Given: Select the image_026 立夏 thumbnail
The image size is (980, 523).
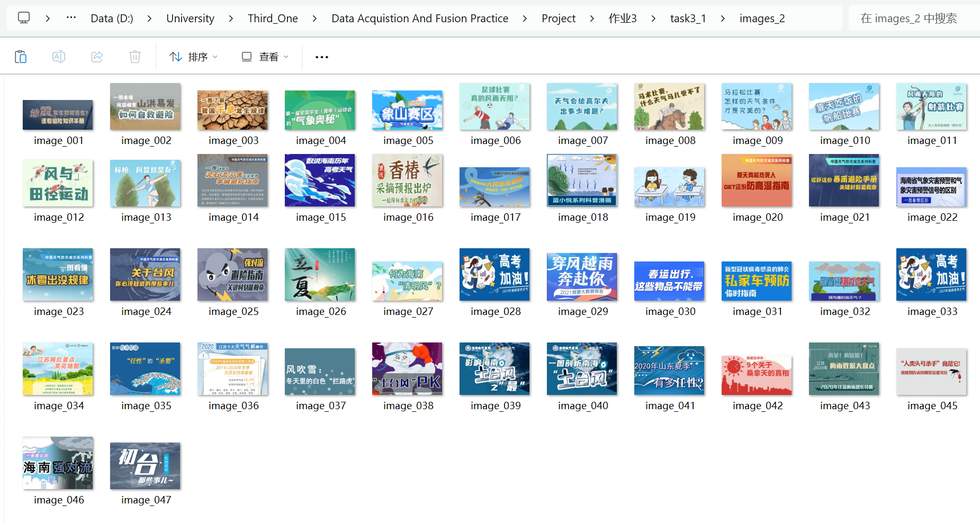Looking at the screenshot, I should (x=320, y=275).
